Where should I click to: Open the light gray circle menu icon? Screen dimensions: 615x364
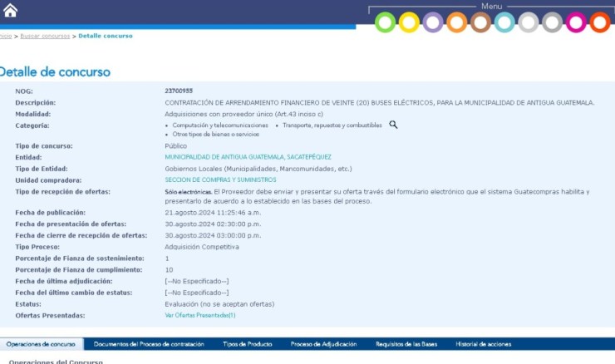[x=529, y=22]
